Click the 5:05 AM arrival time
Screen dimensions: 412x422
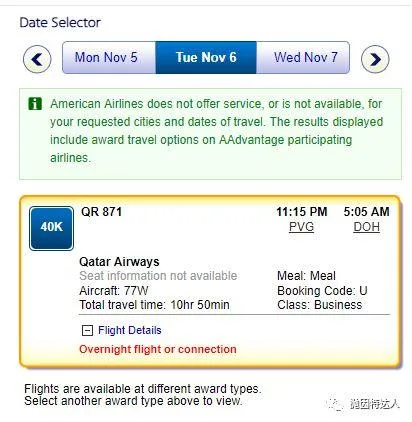(366, 212)
